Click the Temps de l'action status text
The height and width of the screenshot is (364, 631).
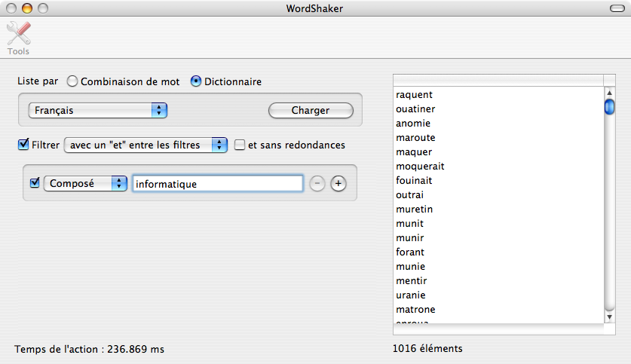90,349
